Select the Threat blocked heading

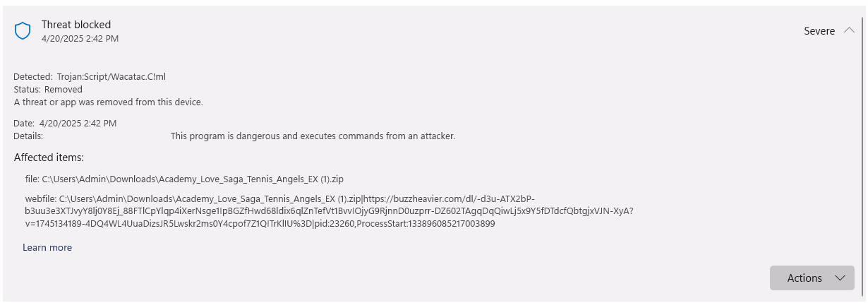(x=76, y=25)
